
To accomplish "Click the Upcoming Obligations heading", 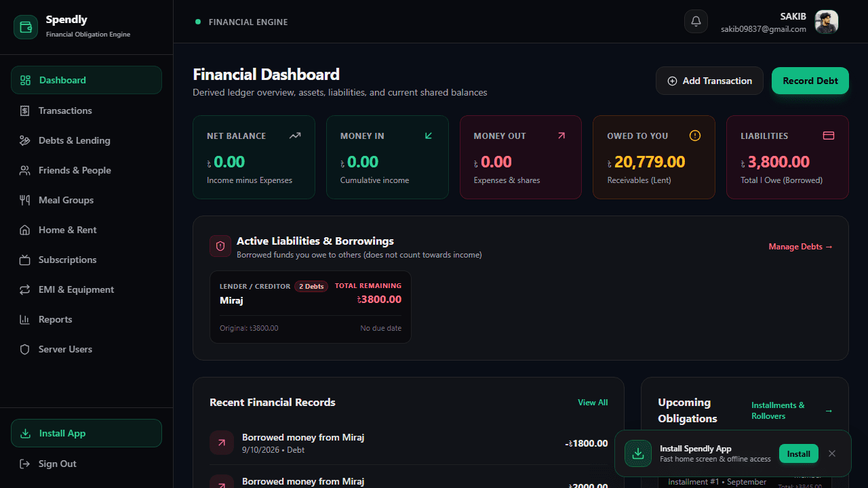I will click(688, 411).
